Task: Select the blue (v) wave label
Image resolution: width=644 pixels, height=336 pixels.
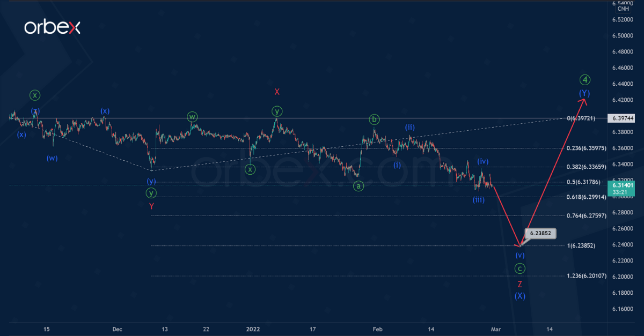Action: coord(519,255)
